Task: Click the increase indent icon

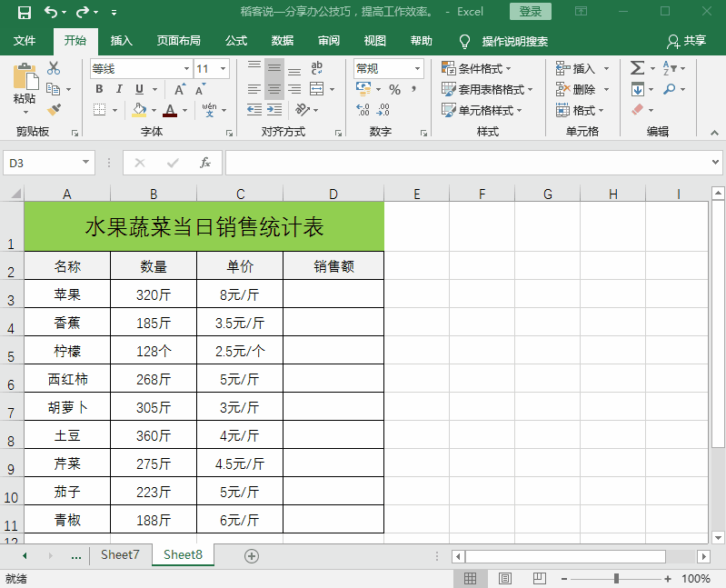Action: point(274,110)
